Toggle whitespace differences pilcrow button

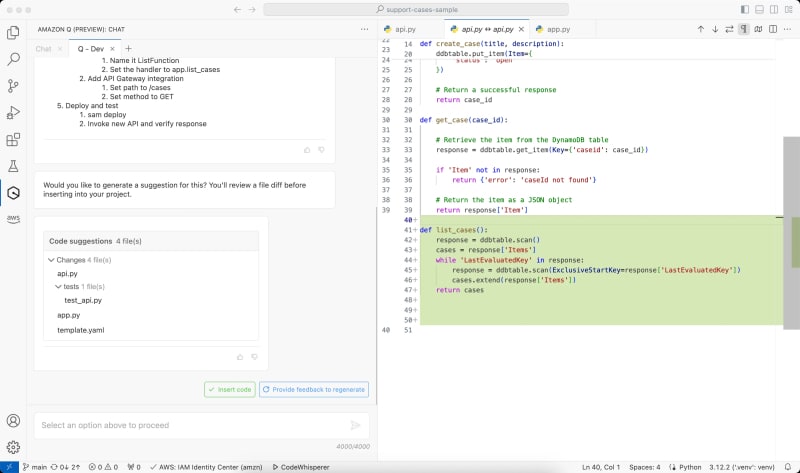744,29
